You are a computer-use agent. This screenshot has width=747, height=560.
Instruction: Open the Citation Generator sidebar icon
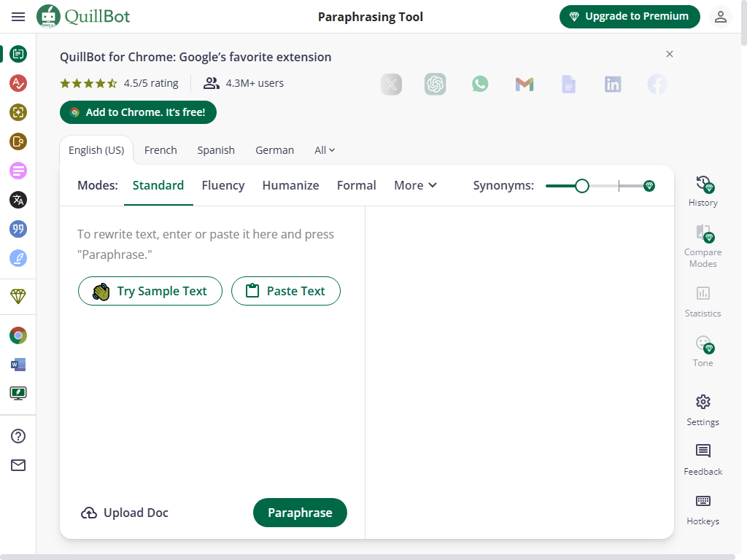(x=18, y=229)
